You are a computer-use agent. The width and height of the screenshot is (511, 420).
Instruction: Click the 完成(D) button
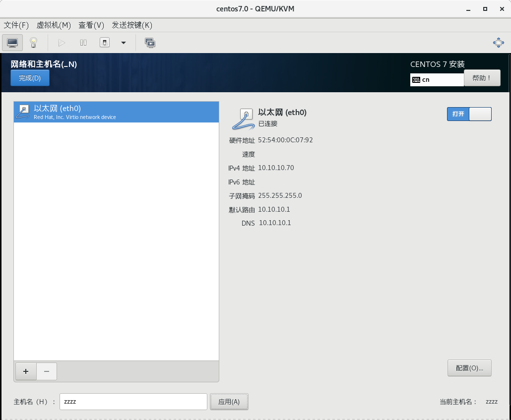click(x=30, y=78)
